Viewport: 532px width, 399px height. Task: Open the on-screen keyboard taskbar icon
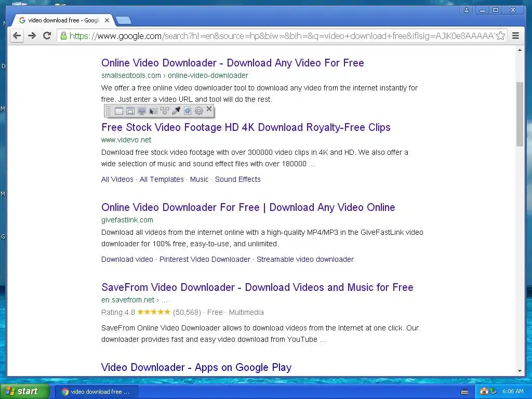[x=464, y=392]
